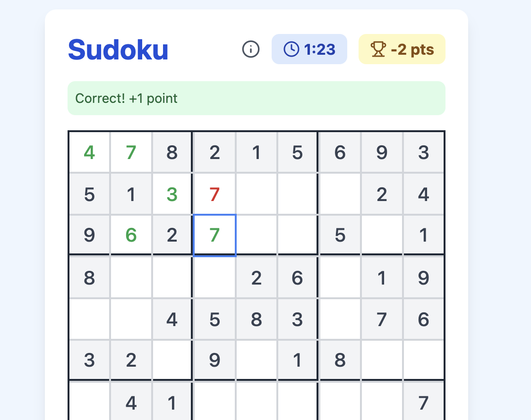
Task: Select empty cell between 2 and 9 in sixth row
Action: (172, 361)
